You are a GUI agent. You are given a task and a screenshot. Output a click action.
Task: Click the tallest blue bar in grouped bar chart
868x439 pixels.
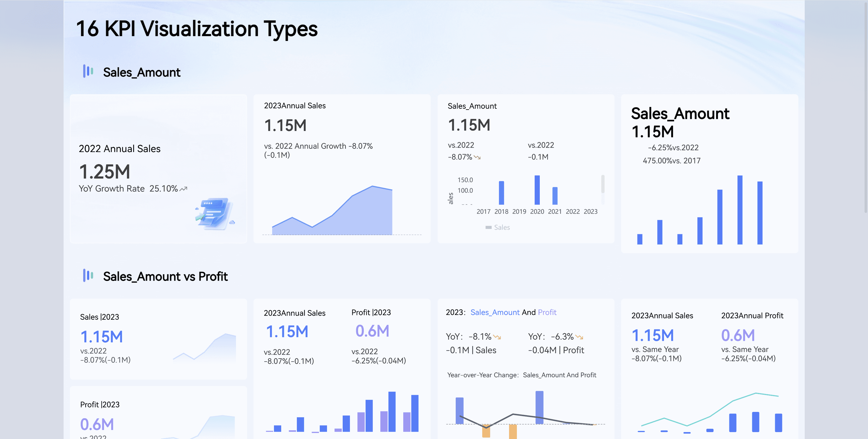(x=392, y=411)
